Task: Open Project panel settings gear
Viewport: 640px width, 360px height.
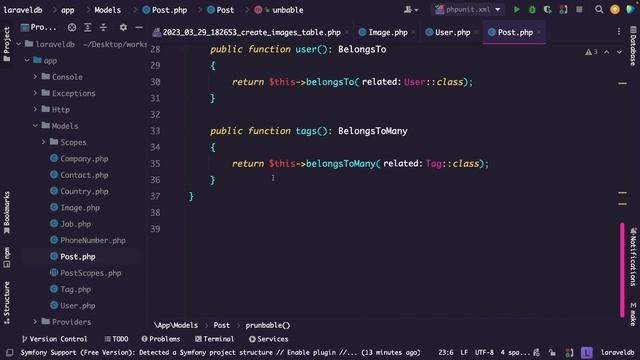Action: (123, 27)
